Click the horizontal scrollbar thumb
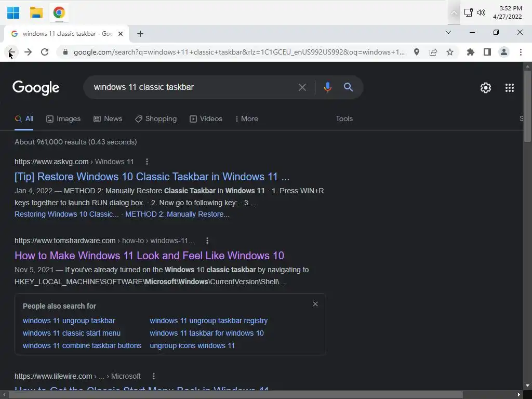The image size is (532, 399). pyautogui.click(x=236, y=395)
